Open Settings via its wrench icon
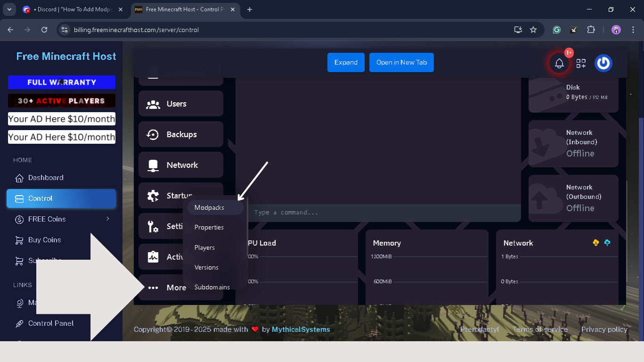This screenshot has height=362, width=644. pyautogui.click(x=153, y=227)
